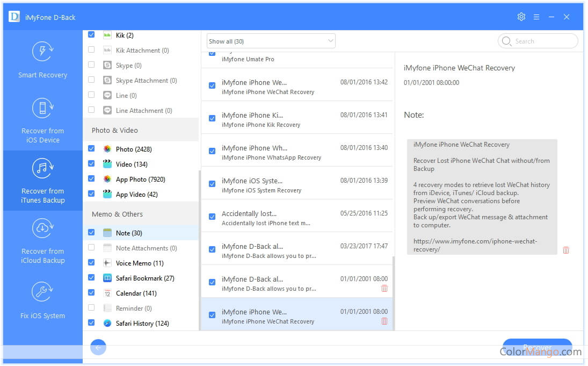Screen dimensions: 588x366
Task: Click trash icon on selected WeChat note
Action: pyautogui.click(x=384, y=321)
